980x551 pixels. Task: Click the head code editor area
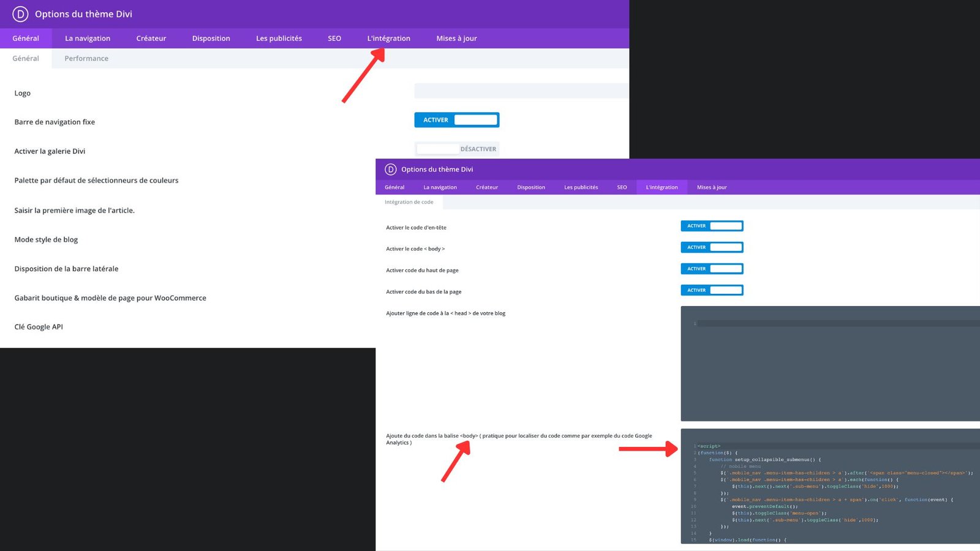click(x=831, y=364)
